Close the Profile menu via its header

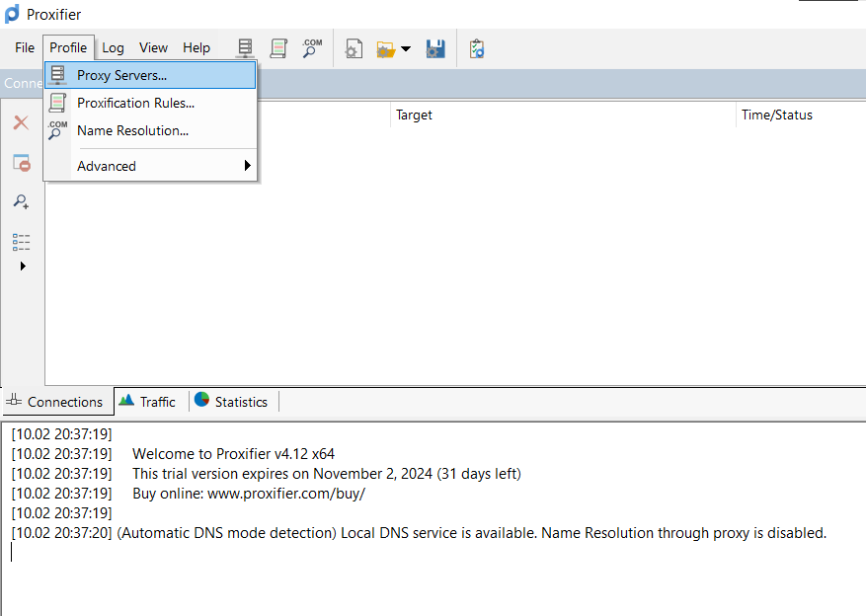68,47
